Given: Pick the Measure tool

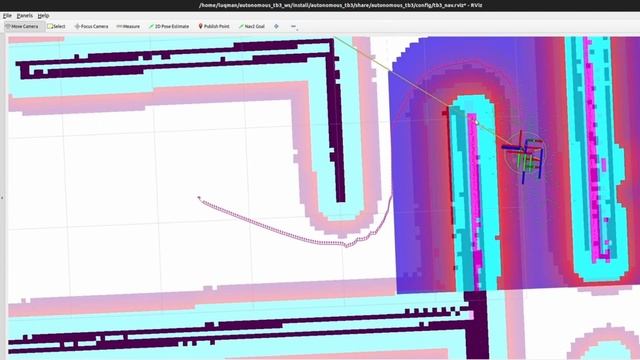Looking at the screenshot, I should click(128, 26).
